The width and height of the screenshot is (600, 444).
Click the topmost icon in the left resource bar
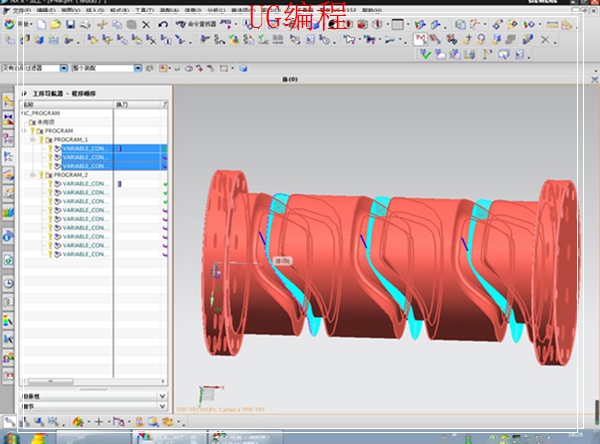8,103
